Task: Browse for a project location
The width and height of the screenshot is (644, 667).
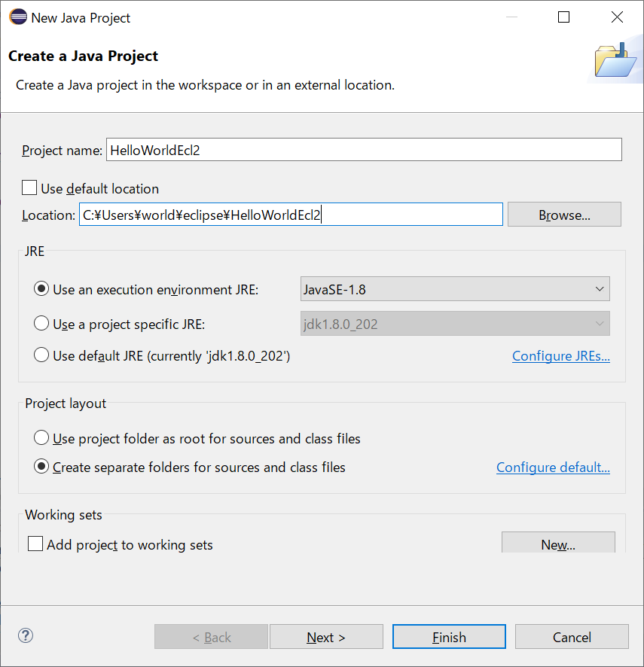Action: [563, 214]
